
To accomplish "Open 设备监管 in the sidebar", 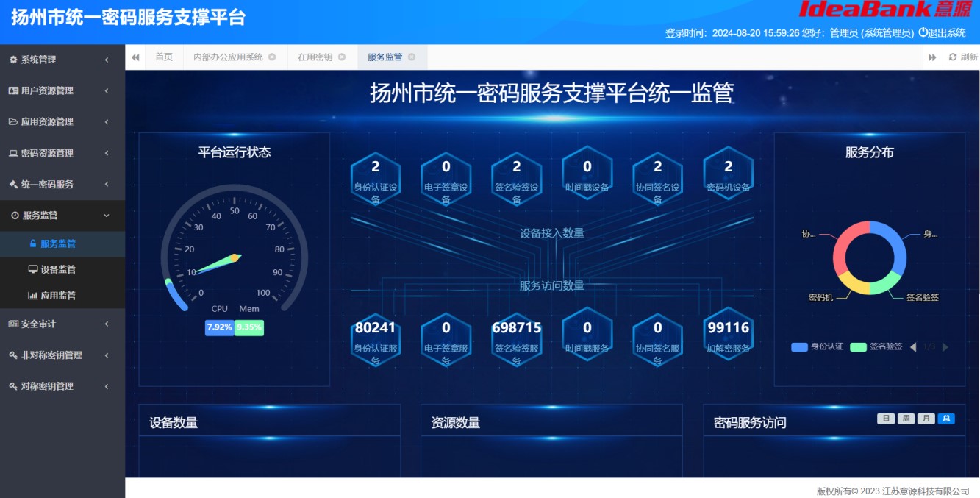I will (58, 269).
